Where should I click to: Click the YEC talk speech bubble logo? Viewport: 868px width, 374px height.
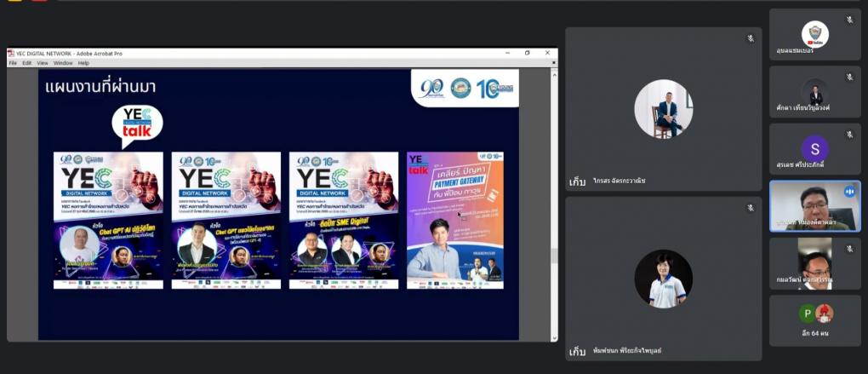137,126
